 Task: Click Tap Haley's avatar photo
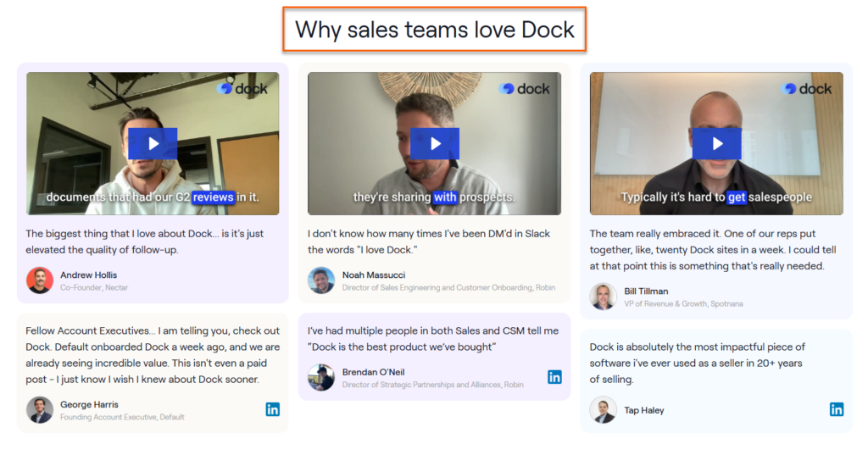click(604, 410)
